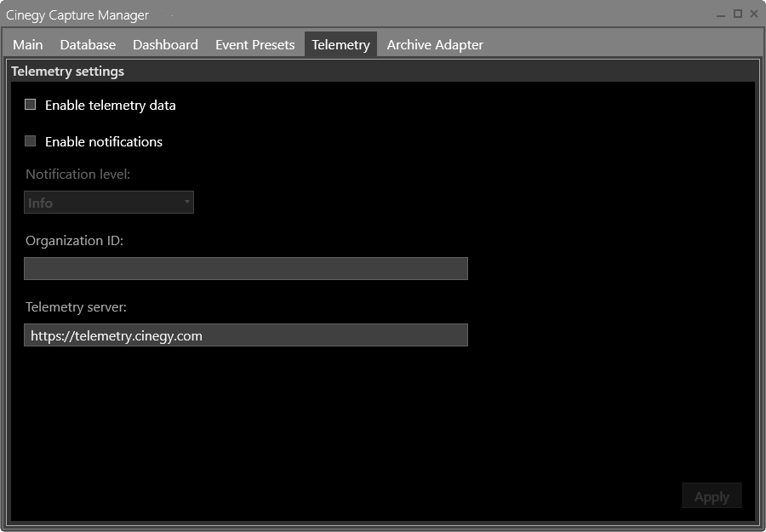This screenshot has width=766, height=532.
Task: Click the Notification level dropdown arrow
Action: 186,202
